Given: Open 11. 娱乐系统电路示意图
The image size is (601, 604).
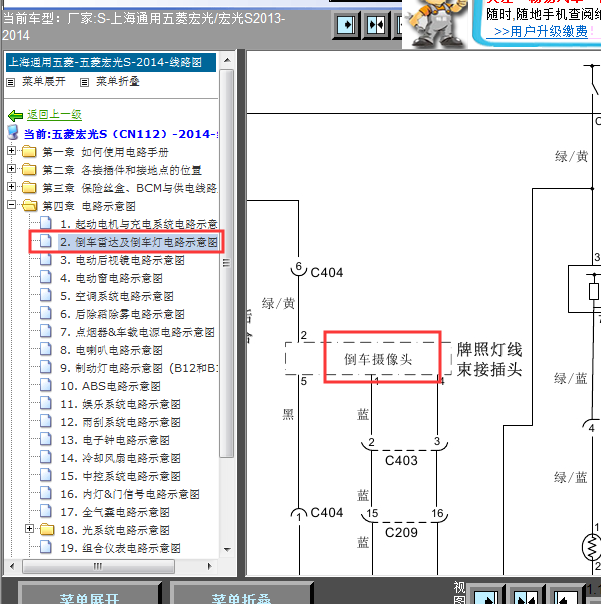Looking at the screenshot, I should tap(120, 404).
